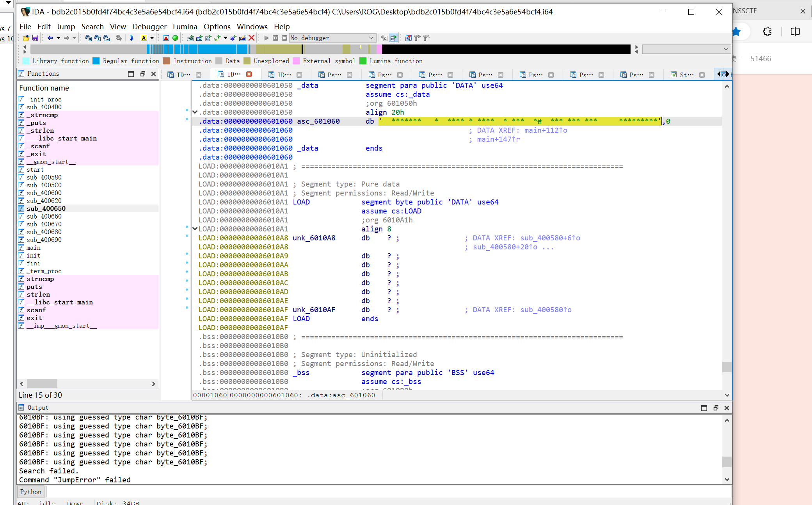Open the Options menu
The height and width of the screenshot is (505, 812).
[x=217, y=27]
